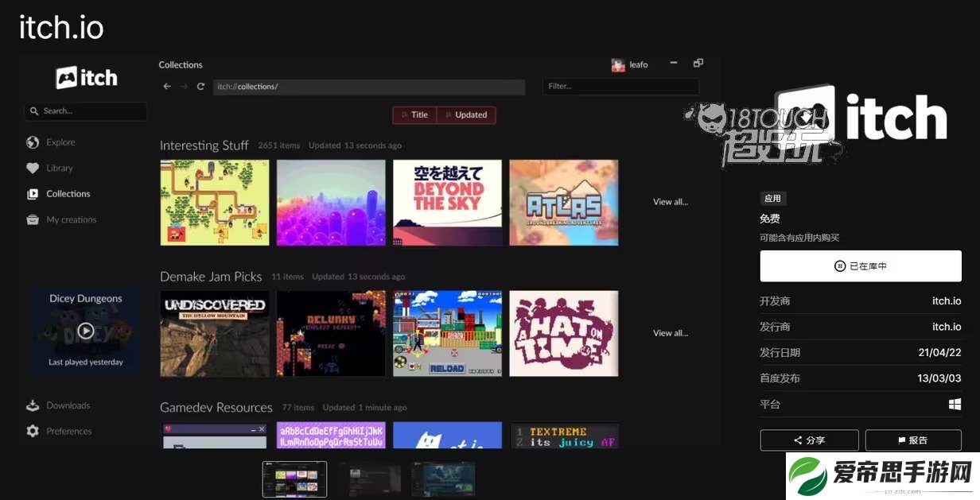The height and width of the screenshot is (500, 980).
Task: Open the yellow map game thumbnail
Action: pyautogui.click(x=215, y=203)
